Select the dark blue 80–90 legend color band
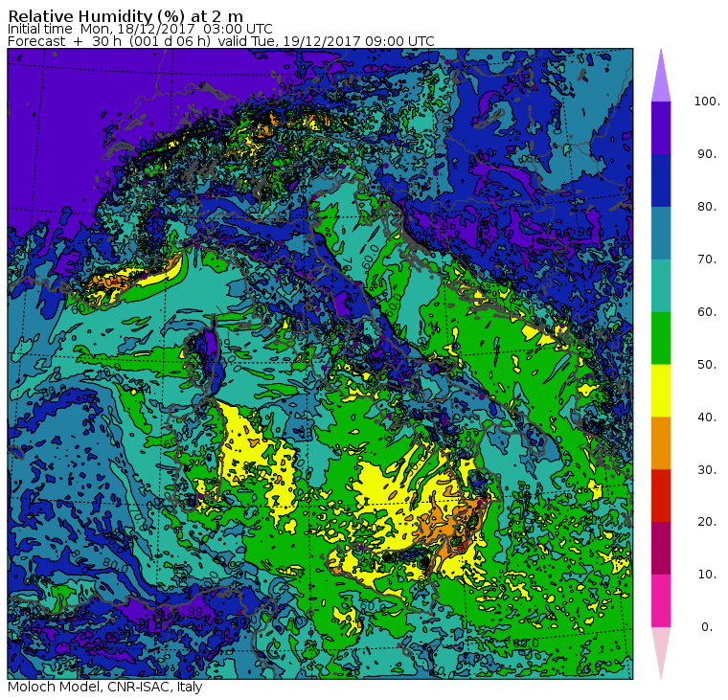728x700 pixels. tap(661, 180)
